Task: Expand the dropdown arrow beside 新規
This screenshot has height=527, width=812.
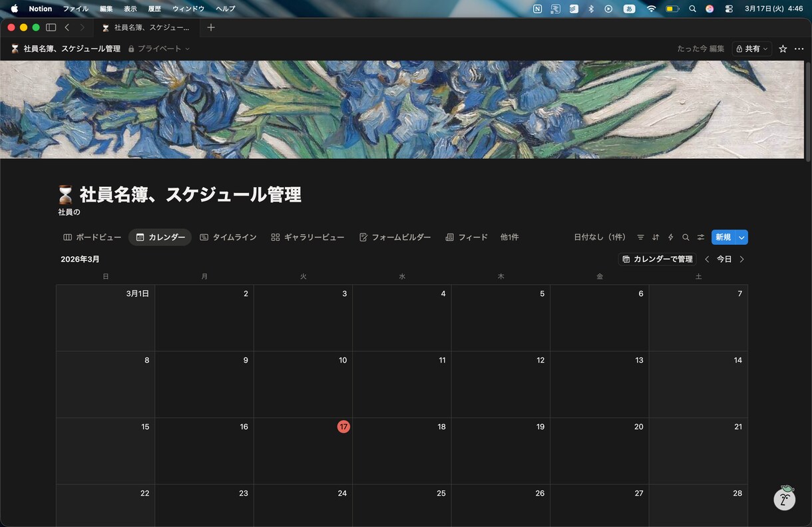Action: [741, 237]
